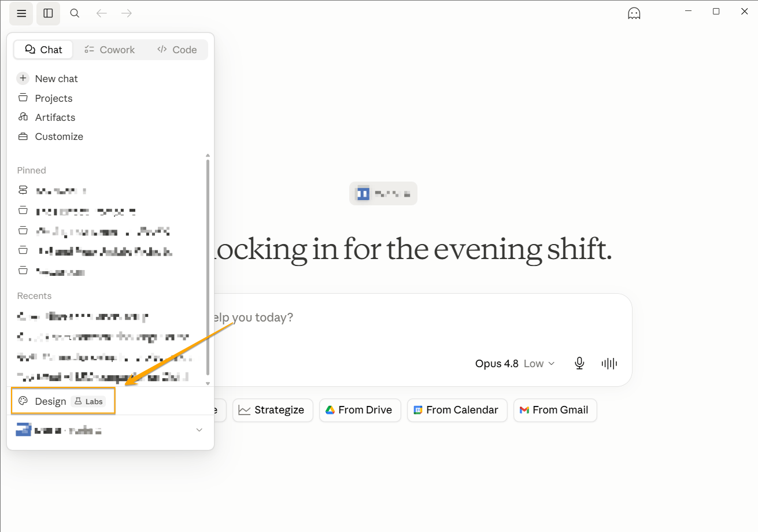This screenshot has height=532, width=758.
Task: Click the sidebar vertical scrollbar thumb
Action: 208,267
